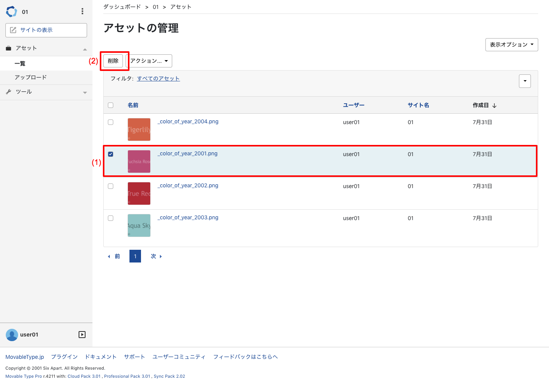This screenshot has width=549, height=392.
Task: Click the briefcase icon beside アセット
Action: tap(8, 48)
